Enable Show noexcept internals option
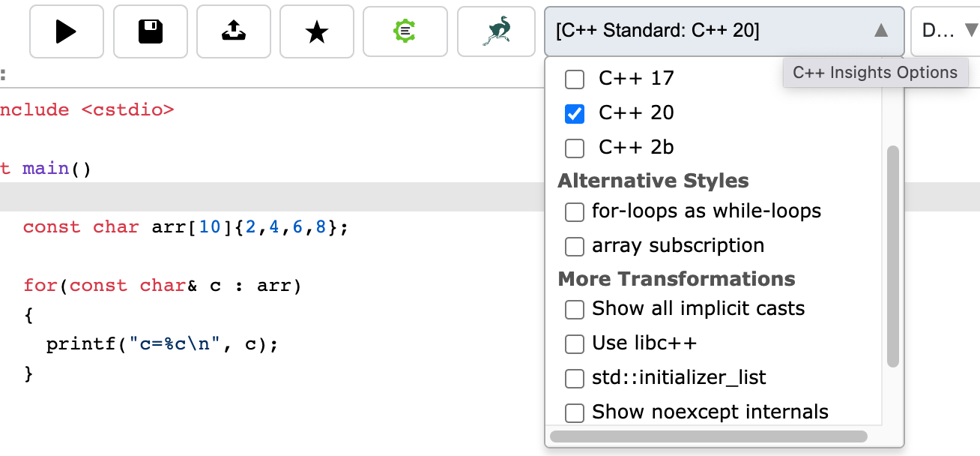Screen dimensions: 980x456 coord(575,412)
